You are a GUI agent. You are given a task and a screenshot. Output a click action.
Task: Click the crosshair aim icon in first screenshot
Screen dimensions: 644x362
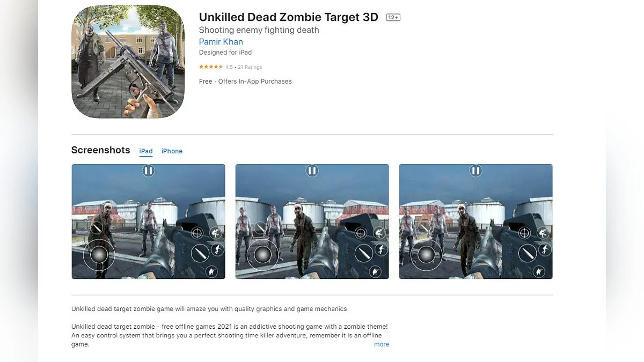tap(197, 233)
